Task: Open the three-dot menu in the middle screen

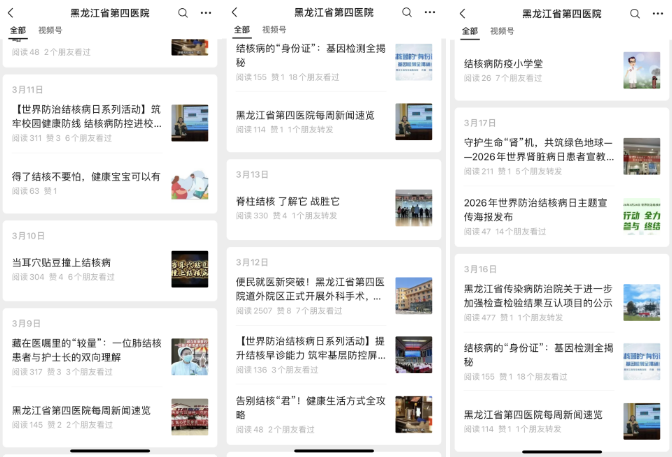Action: coord(429,13)
